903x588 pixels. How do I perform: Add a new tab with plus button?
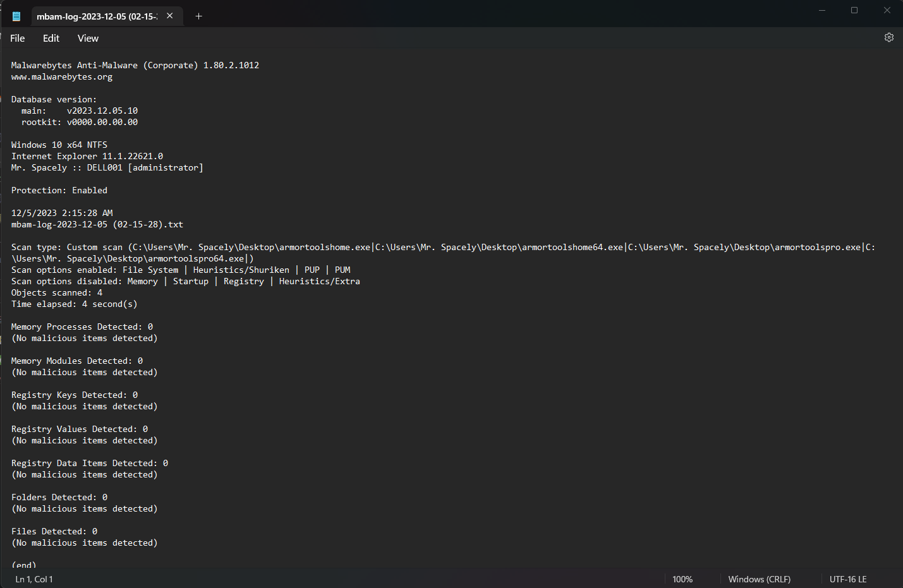click(198, 16)
